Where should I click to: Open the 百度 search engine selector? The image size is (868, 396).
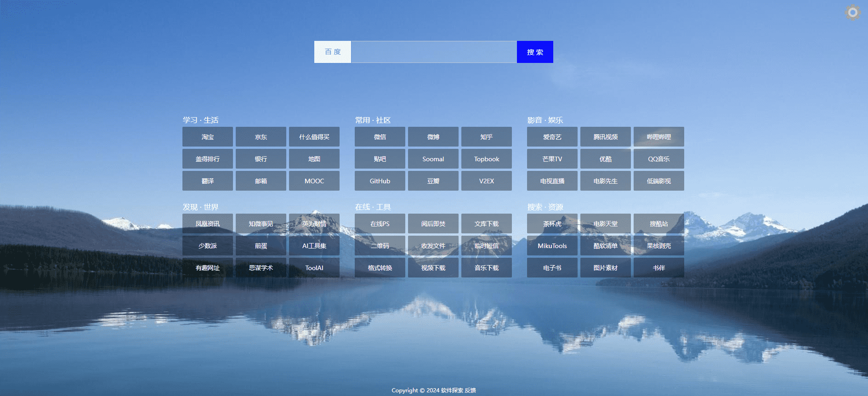pos(333,52)
